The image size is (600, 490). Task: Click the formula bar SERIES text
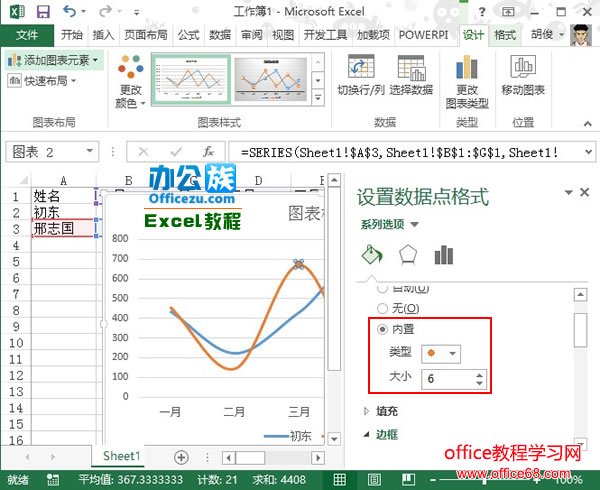[x=400, y=152]
